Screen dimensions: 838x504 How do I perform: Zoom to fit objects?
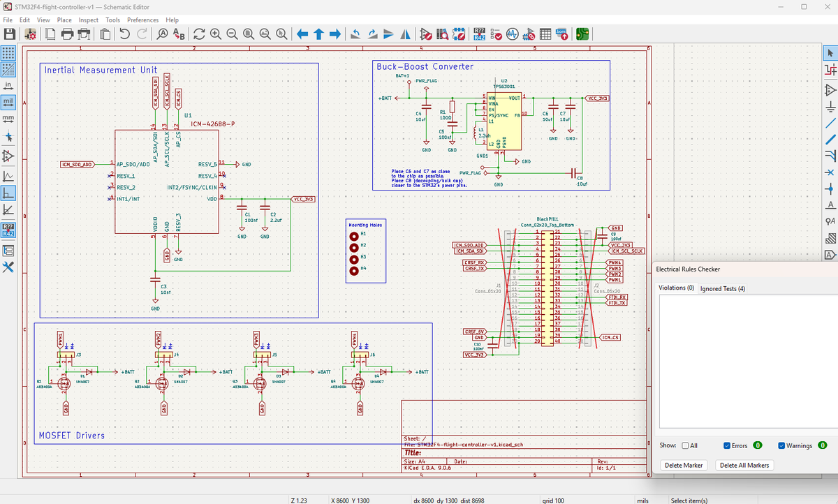265,34
